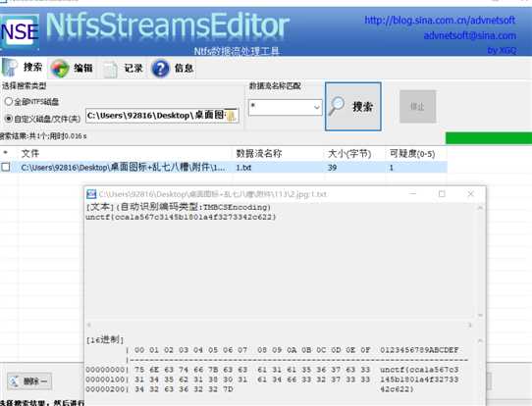Image resolution: width=532 pixels, height=406 pixels.
Task: Click the 可疑度(0-5) column header
Action: pos(412,154)
